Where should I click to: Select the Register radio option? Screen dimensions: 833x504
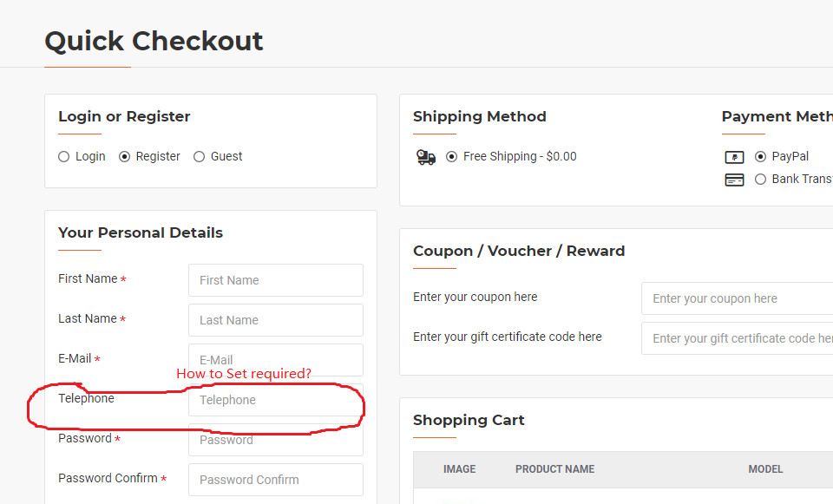coord(124,157)
